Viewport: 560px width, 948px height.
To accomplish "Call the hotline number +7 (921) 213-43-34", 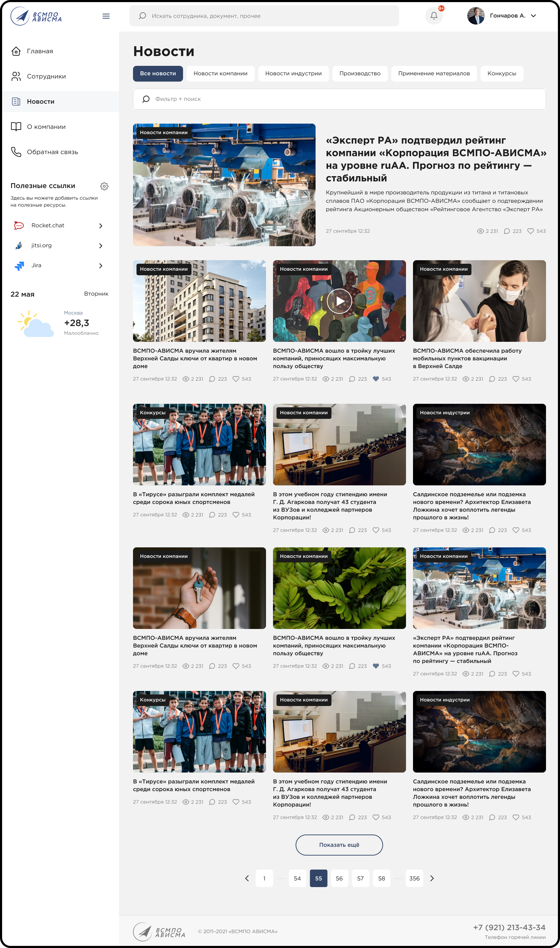I will 510,928.
